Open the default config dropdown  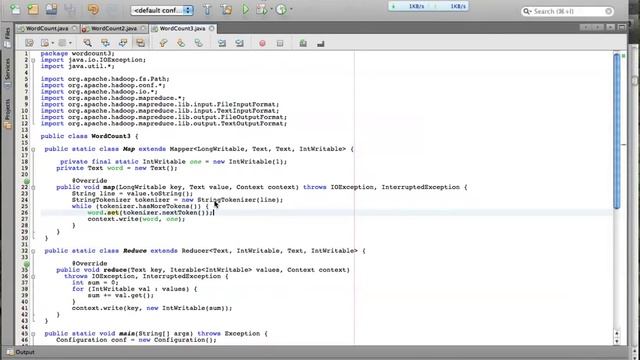[x=162, y=10]
